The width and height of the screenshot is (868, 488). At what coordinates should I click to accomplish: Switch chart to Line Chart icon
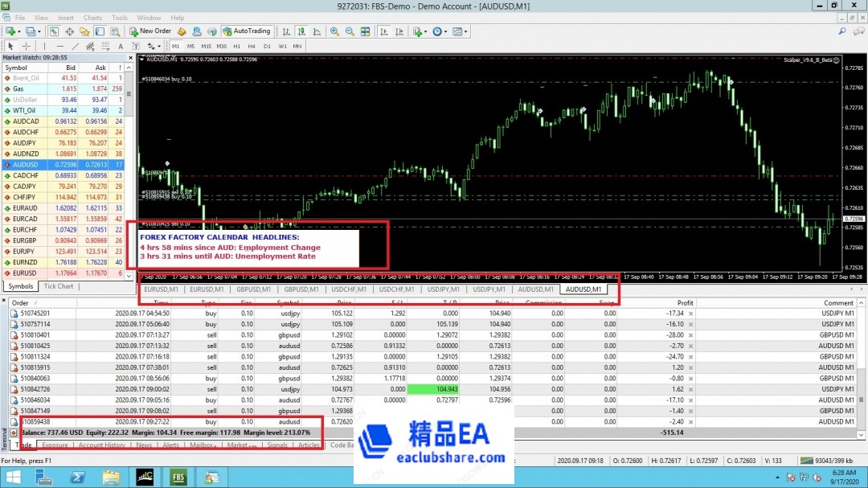coord(317,31)
